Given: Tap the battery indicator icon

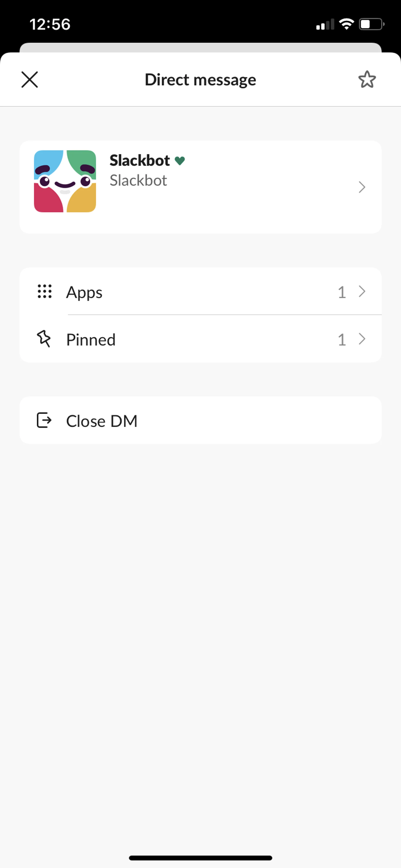Looking at the screenshot, I should point(371,24).
